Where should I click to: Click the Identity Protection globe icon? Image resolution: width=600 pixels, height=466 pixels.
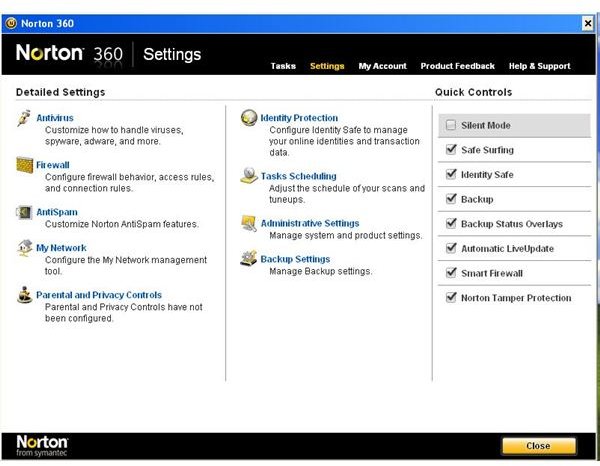[x=249, y=118]
